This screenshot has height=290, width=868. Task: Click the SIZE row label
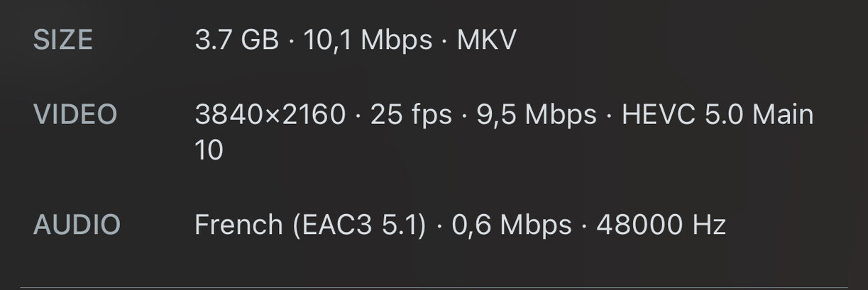pos(62,40)
